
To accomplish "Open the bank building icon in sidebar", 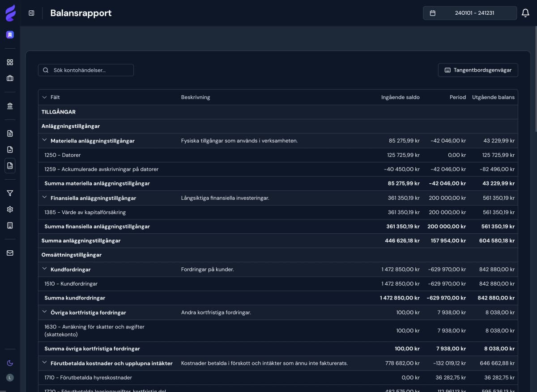I will [x=10, y=106].
